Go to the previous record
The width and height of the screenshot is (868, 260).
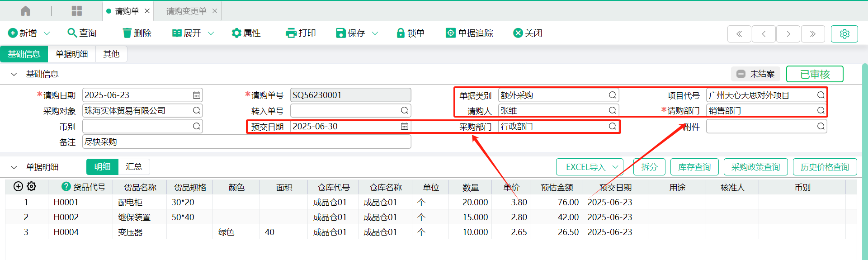pyautogui.click(x=764, y=34)
